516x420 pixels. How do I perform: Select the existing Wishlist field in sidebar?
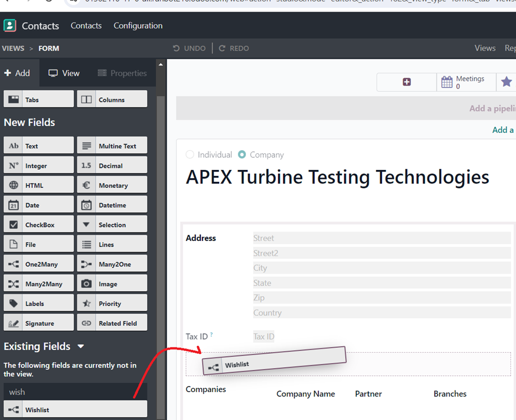[x=75, y=410]
